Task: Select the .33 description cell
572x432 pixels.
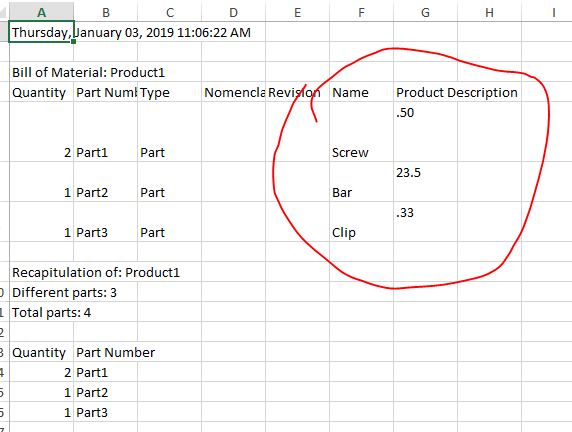Action: tap(425, 222)
